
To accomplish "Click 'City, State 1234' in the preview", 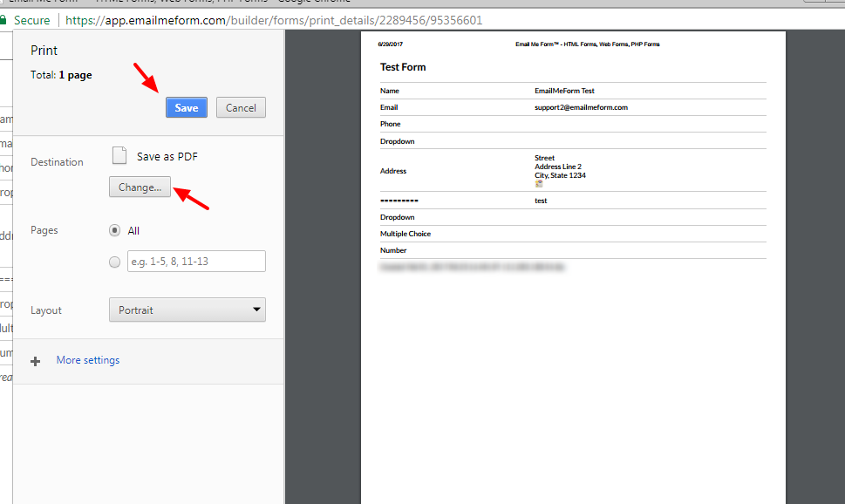I will coord(560,175).
